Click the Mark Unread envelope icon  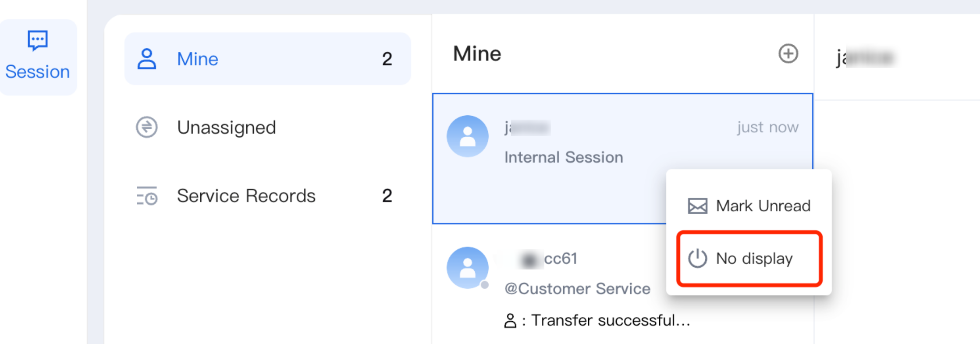697,206
